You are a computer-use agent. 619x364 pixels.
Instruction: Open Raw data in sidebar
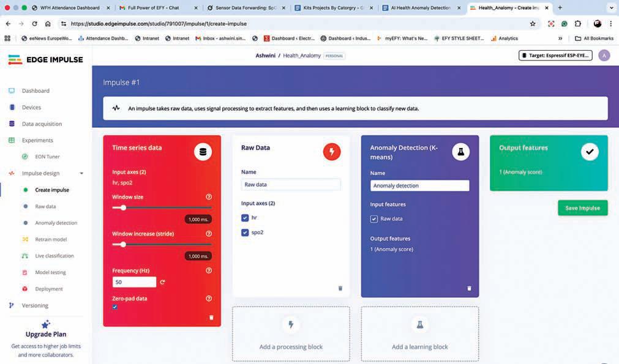[45, 207]
